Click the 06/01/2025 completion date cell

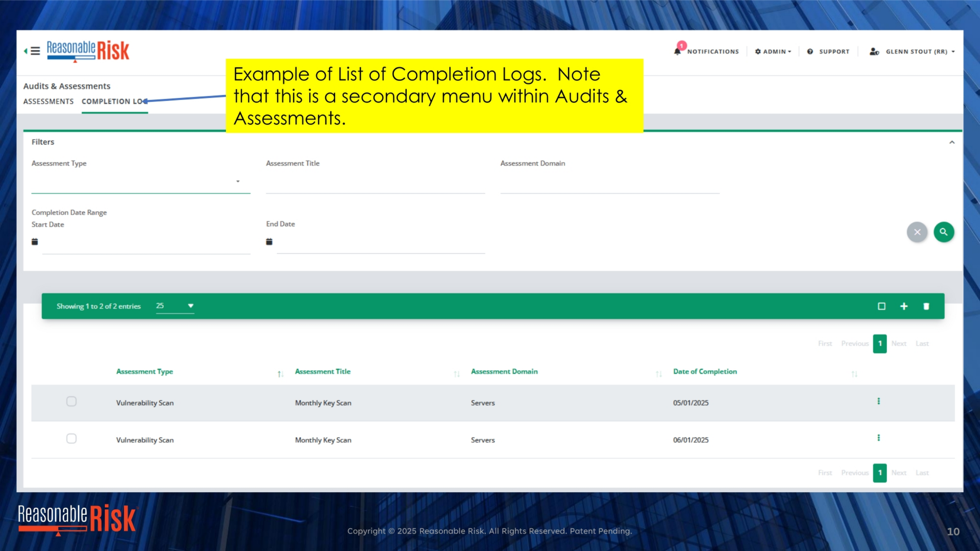click(691, 440)
